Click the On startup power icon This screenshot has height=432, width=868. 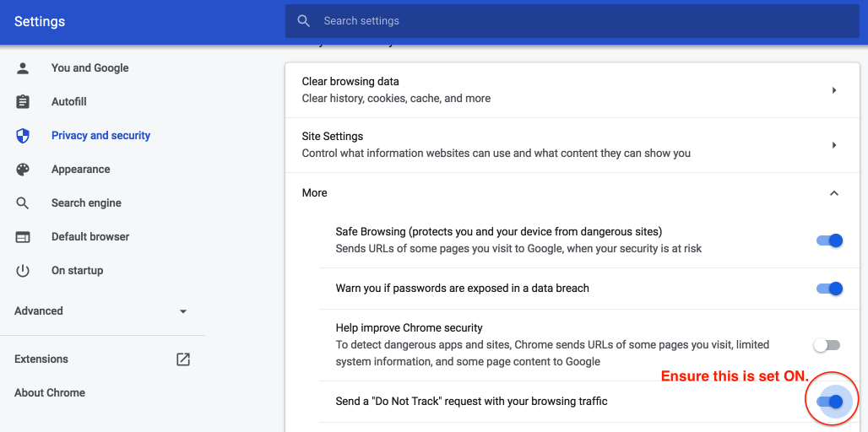click(22, 271)
